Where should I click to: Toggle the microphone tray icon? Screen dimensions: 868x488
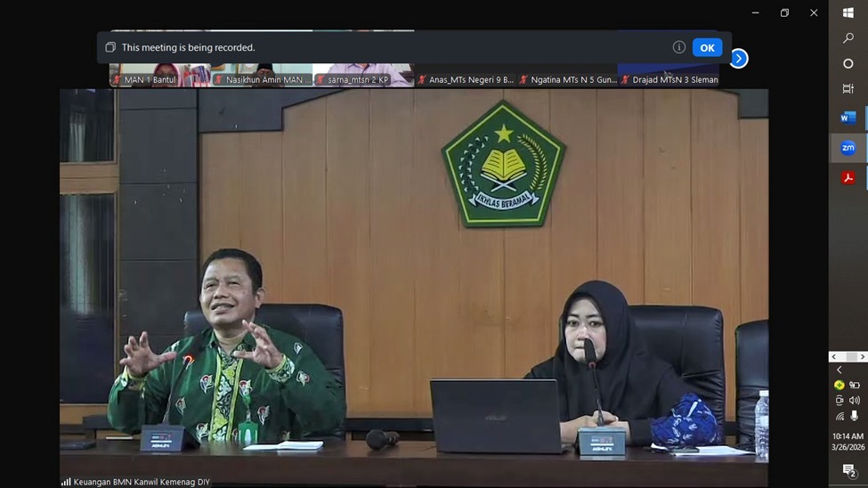[855, 416]
